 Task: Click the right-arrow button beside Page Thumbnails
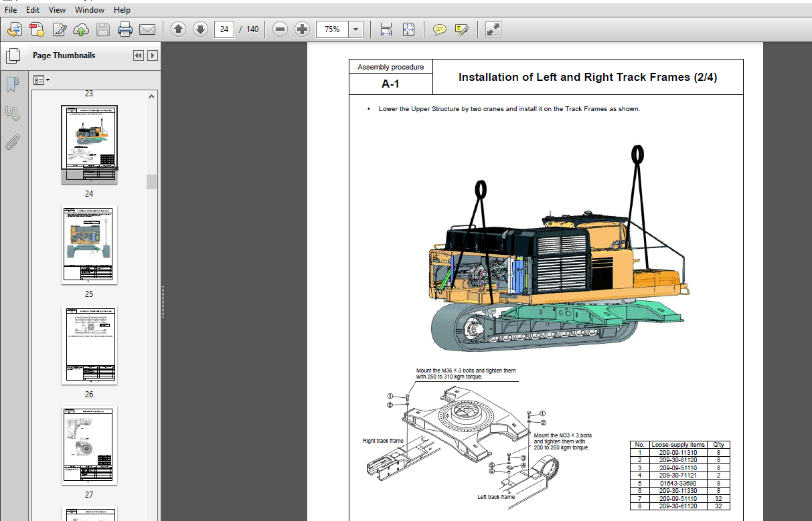click(153, 56)
